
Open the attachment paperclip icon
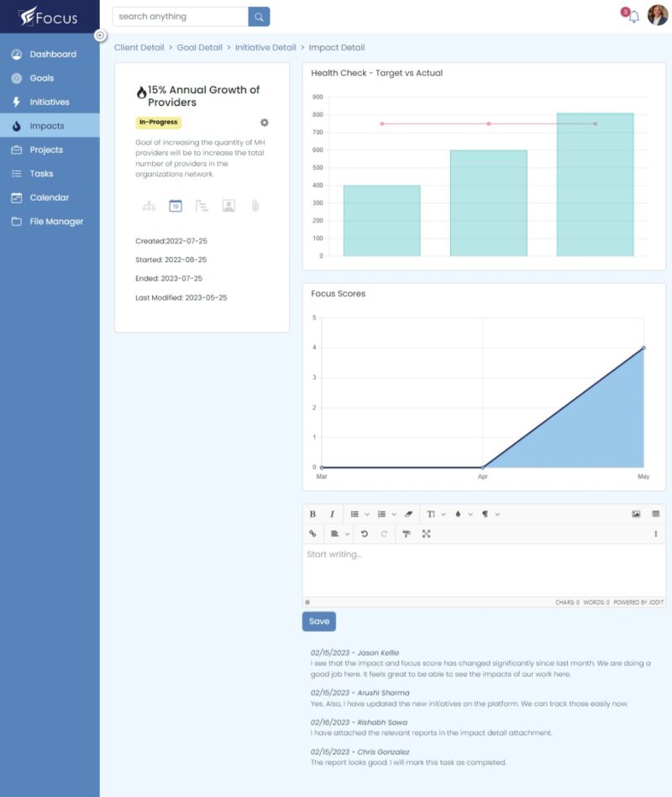(x=255, y=205)
